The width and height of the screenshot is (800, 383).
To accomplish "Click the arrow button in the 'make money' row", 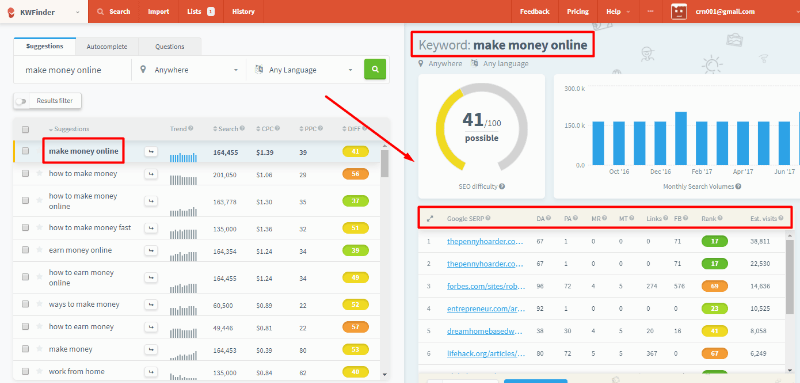I will pos(151,349).
